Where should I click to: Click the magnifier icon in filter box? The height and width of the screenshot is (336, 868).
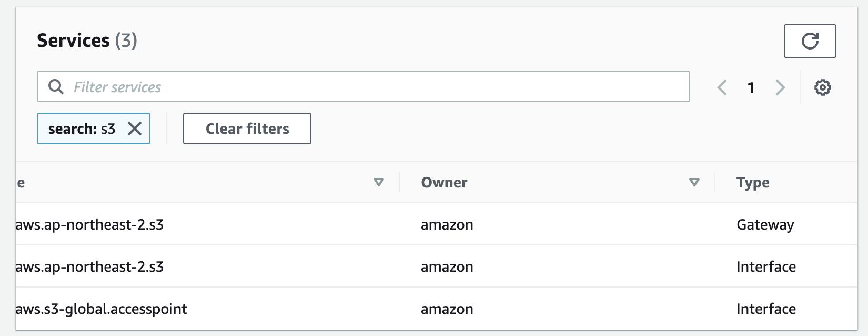(x=56, y=86)
